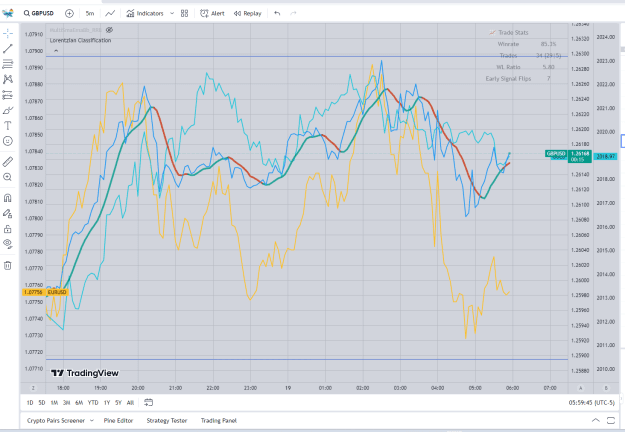The image size is (625, 432).
Task: Create an Alert
Action: [x=212, y=13]
